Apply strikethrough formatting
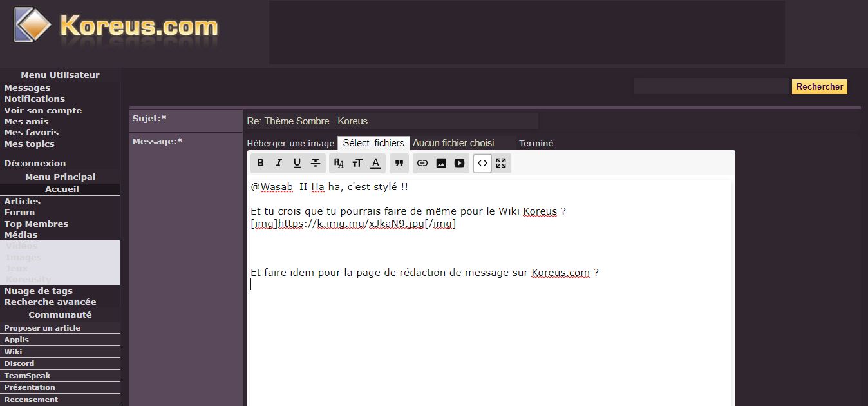The height and width of the screenshot is (406, 868). 316,163
